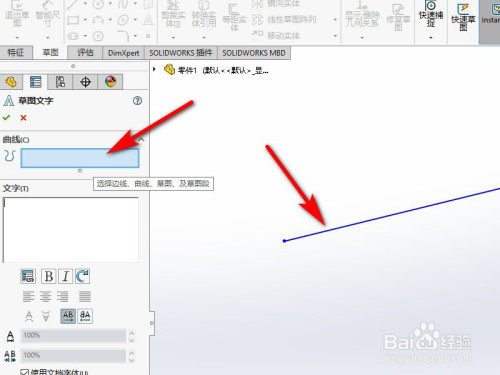Click Display/Delete Relations (显示/删除几何关系)

(x=362, y=14)
